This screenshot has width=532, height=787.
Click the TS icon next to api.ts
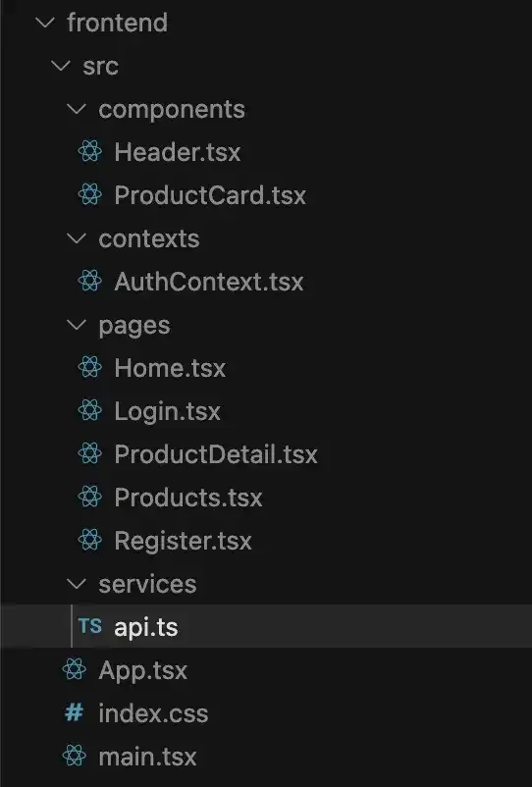coord(90,626)
